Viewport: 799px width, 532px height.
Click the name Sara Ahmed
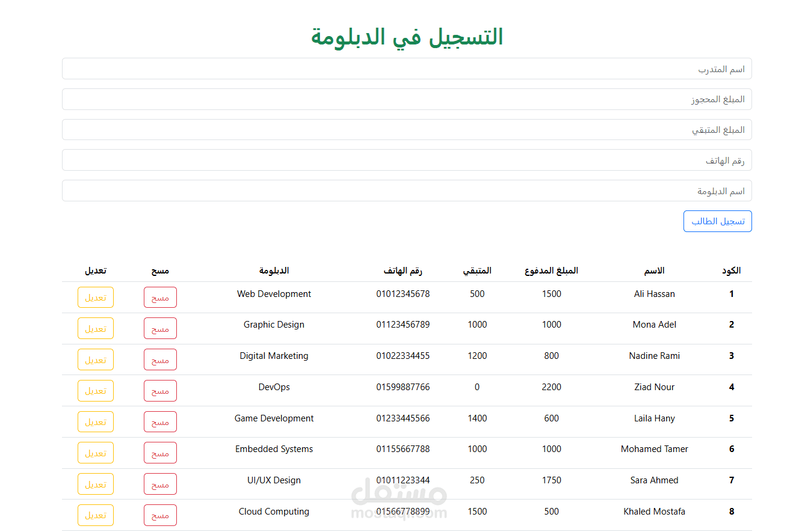click(x=655, y=480)
